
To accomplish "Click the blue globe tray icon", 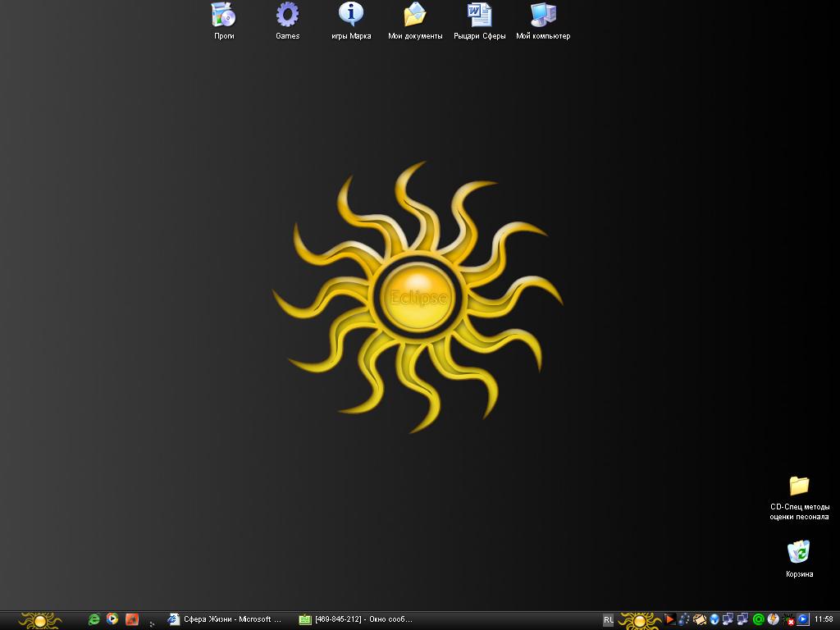I will click(714, 620).
